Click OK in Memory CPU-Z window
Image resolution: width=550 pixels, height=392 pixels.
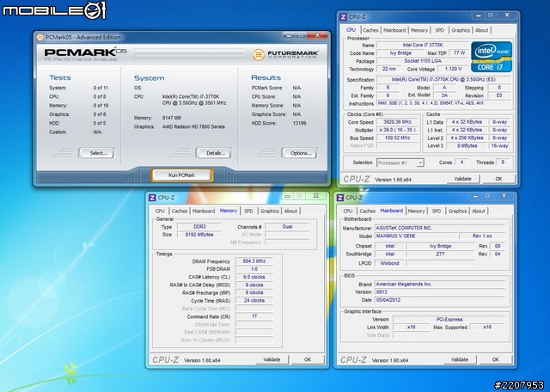(308, 359)
